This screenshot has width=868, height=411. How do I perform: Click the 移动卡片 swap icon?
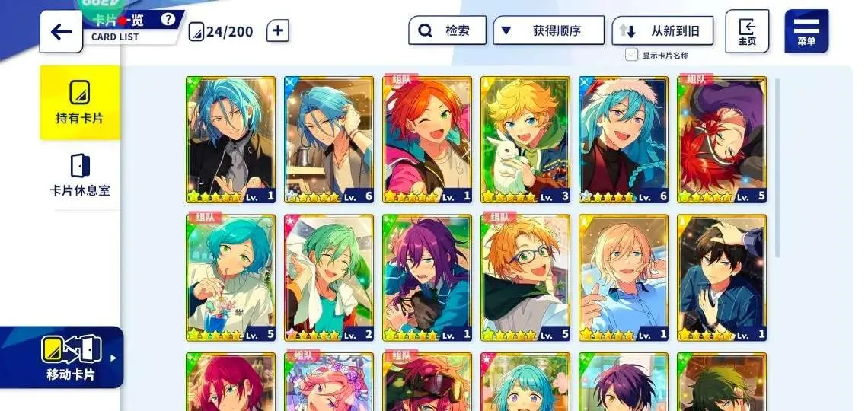tap(68, 350)
